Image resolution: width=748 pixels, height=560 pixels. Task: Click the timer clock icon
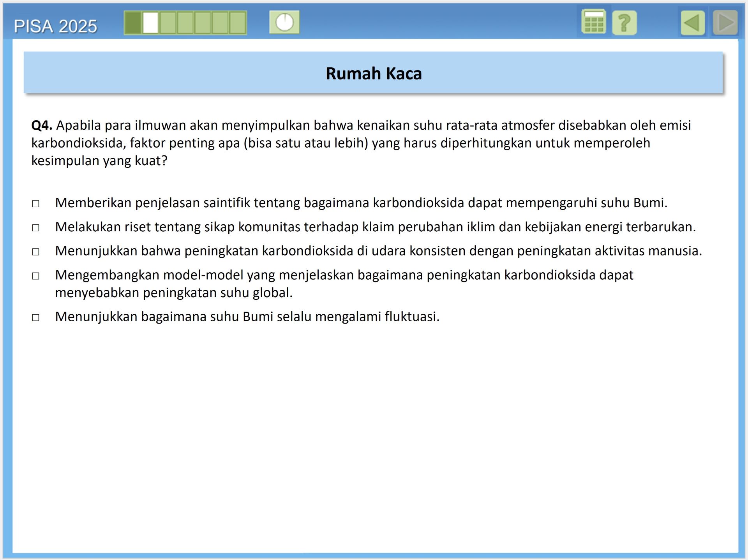[x=284, y=22]
